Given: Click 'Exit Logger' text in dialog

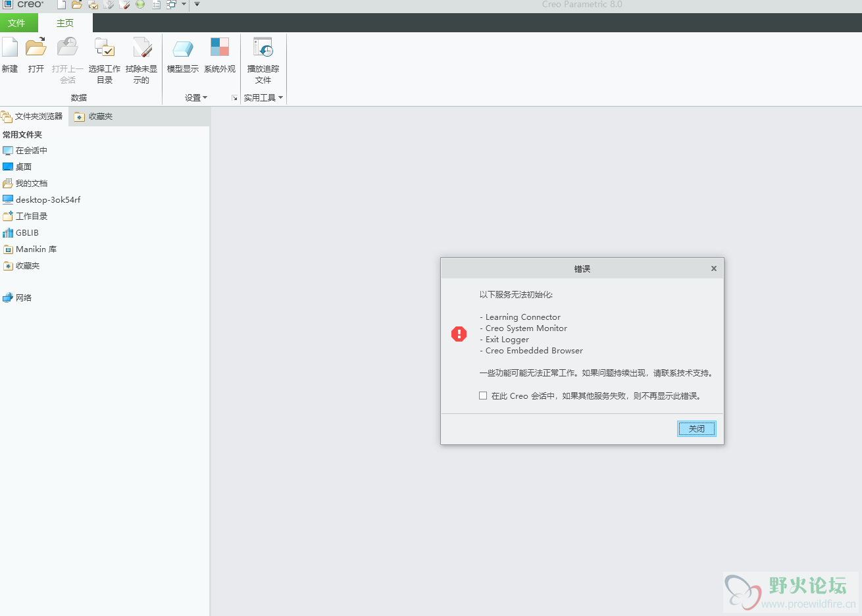Looking at the screenshot, I should tap(507, 340).
